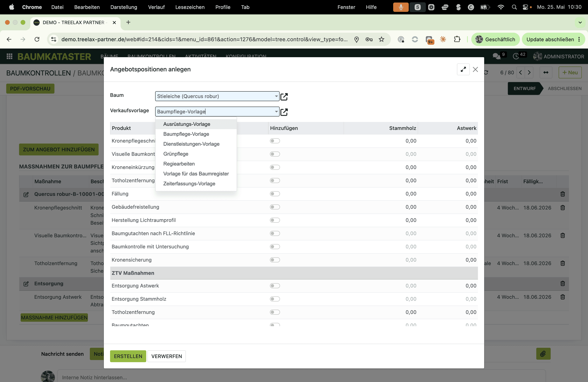
Task: Open the Lesezeichen menu
Action: click(190, 7)
